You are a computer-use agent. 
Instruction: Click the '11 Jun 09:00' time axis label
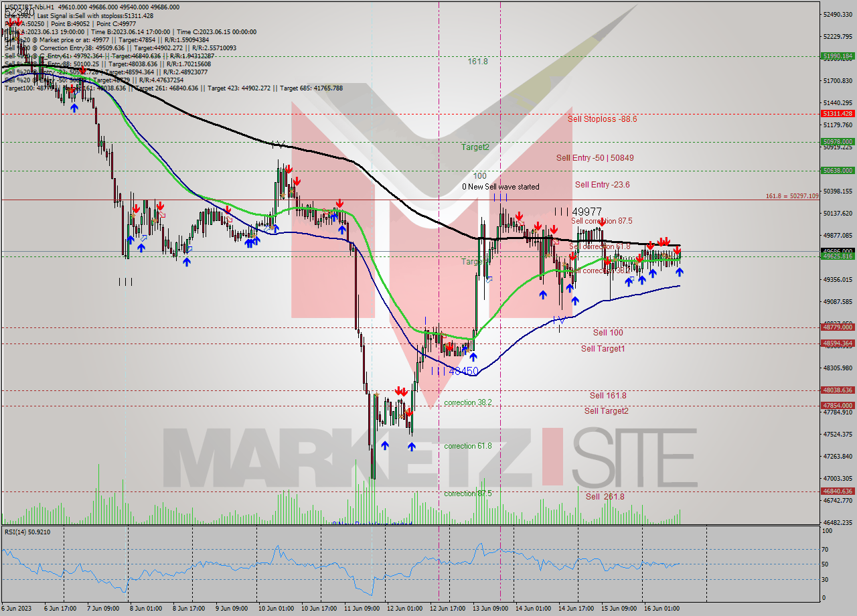[x=362, y=608]
